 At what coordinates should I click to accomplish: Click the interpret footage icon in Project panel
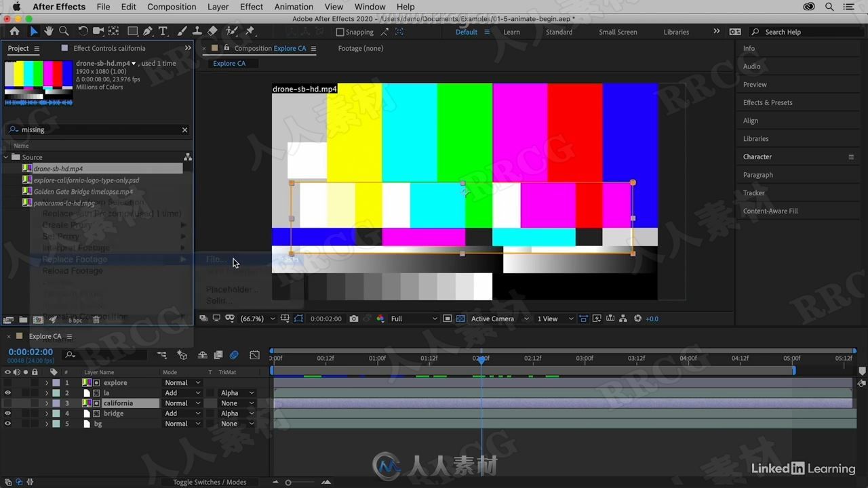click(8, 320)
